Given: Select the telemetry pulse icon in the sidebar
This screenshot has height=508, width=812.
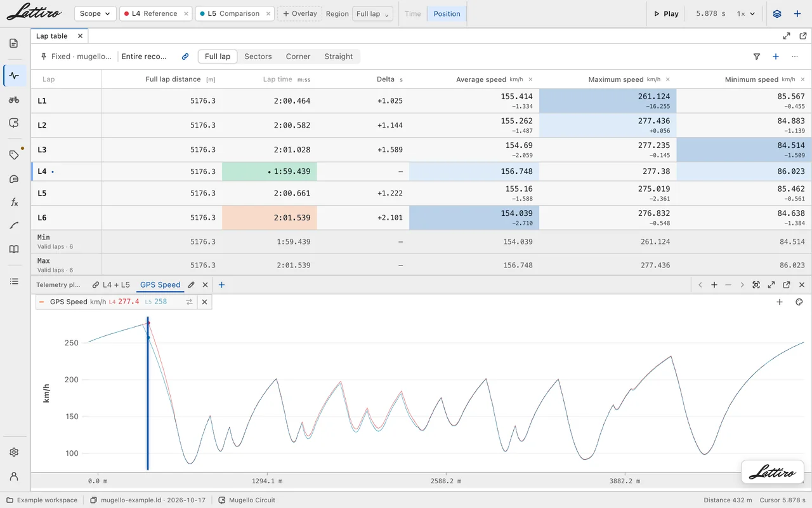Looking at the screenshot, I should 14,76.
